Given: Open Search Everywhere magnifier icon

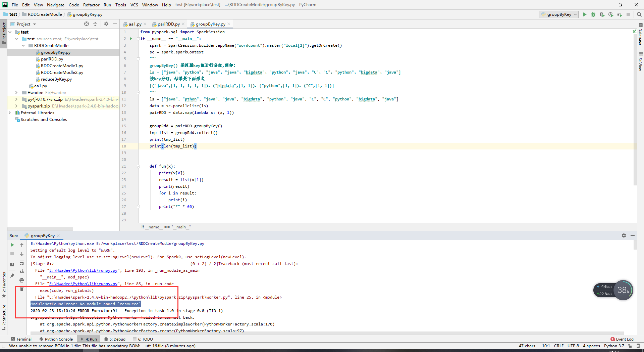Looking at the screenshot, I should tap(639, 15).
